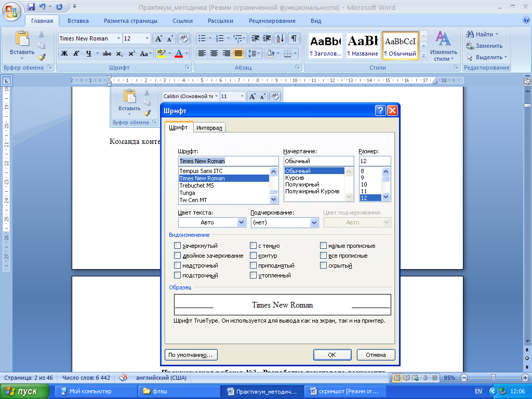Open Разметка страницы ribbon tab
This screenshot has height=399, width=532.
[x=130, y=21]
